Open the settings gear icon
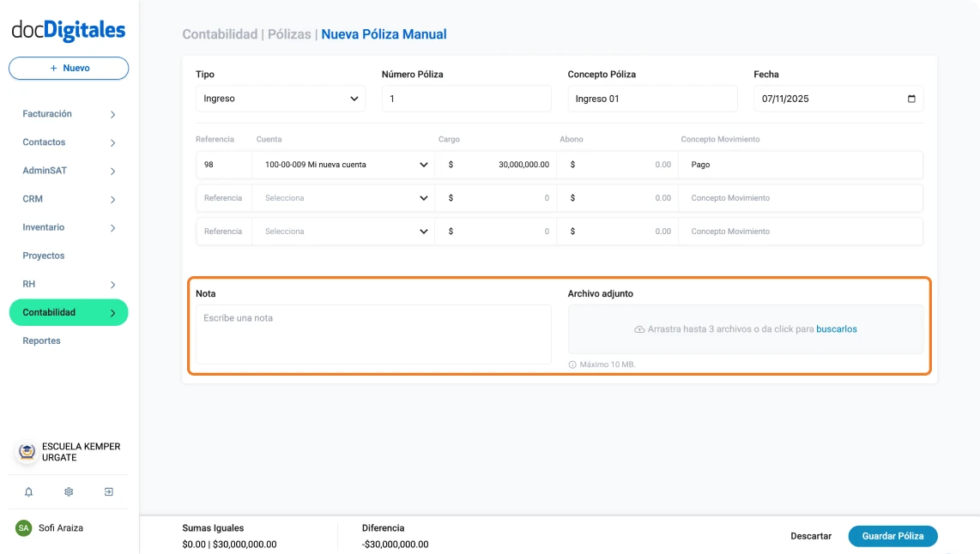980x554 pixels. (x=68, y=491)
